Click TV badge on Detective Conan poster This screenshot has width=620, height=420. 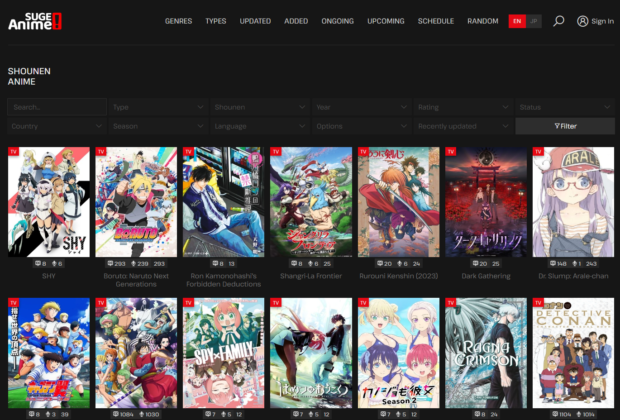coord(539,302)
